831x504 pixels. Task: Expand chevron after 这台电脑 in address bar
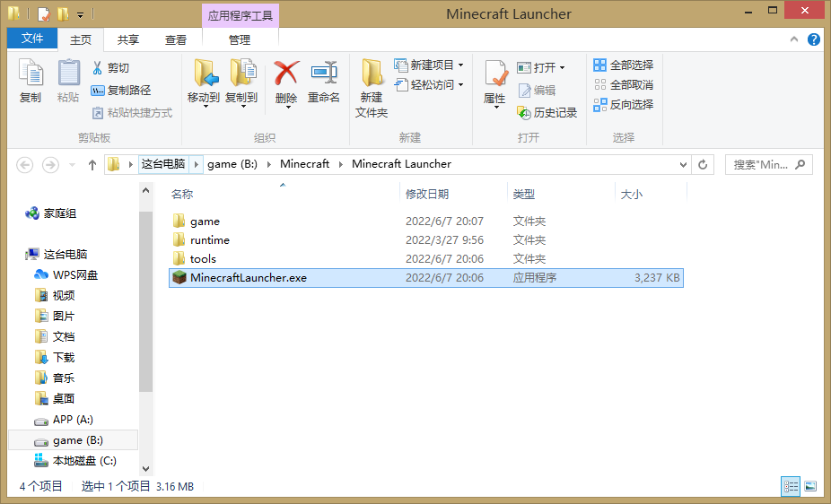pos(197,165)
